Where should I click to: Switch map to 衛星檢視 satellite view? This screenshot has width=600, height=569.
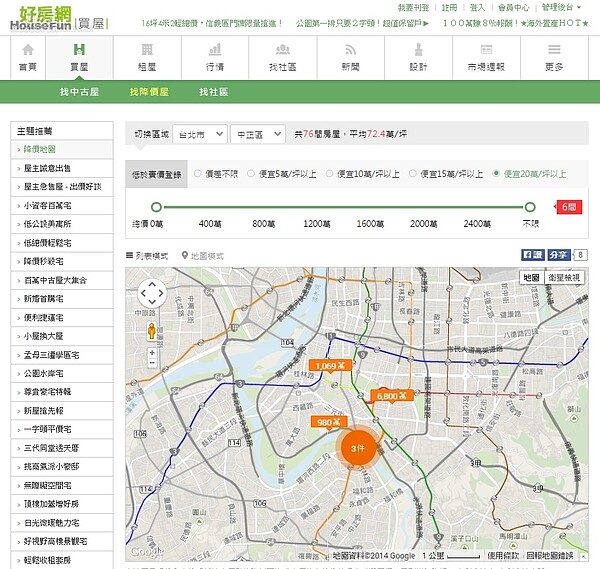tap(563, 277)
